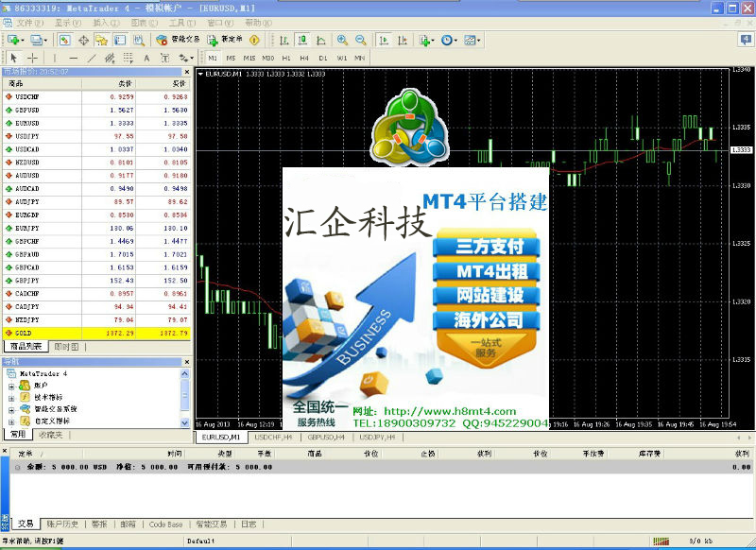The width and height of the screenshot is (756, 550).
Task: Toggle Chart Shift icon
Action: click(403, 40)
